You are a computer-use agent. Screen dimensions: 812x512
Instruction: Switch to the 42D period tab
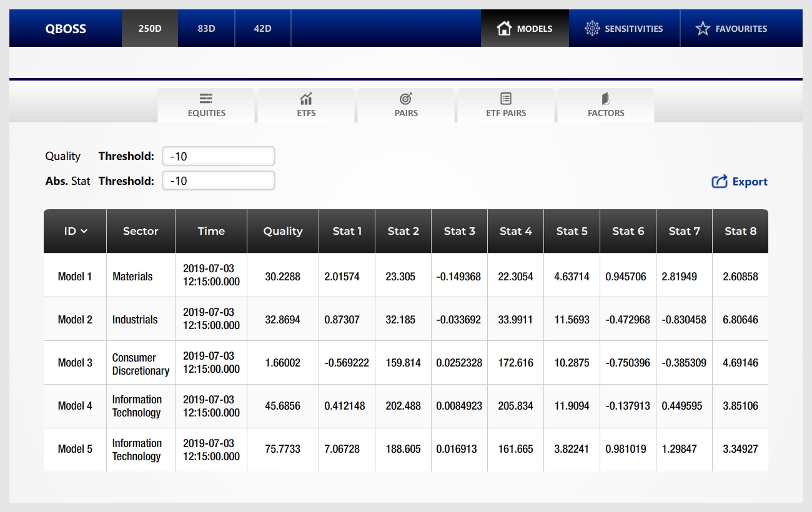point(262,28)
